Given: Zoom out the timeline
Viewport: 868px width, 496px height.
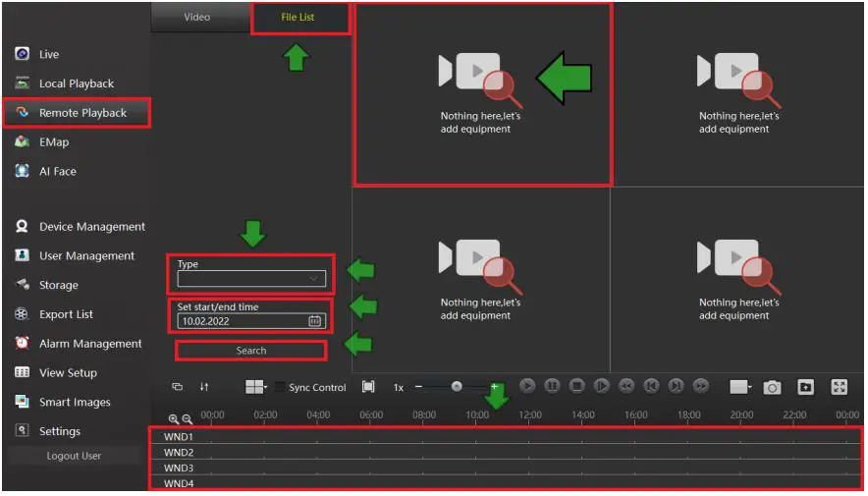Looking at the screenshot, I should (188, 419).
